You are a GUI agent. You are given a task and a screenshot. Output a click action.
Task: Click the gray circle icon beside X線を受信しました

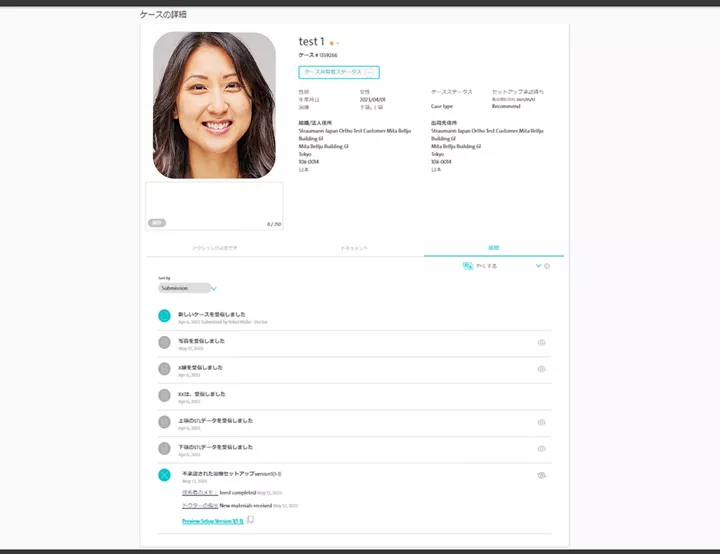tap(164, 369)
